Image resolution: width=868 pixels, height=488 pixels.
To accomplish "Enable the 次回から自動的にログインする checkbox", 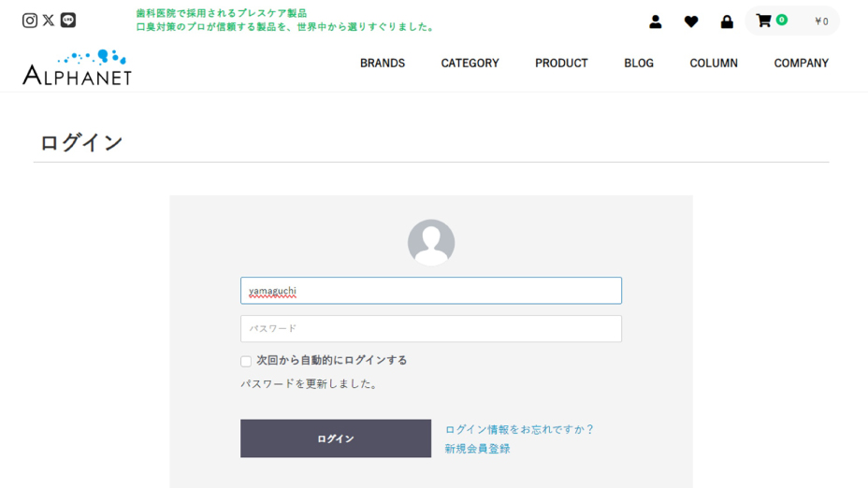I will [x=246, y=361].
